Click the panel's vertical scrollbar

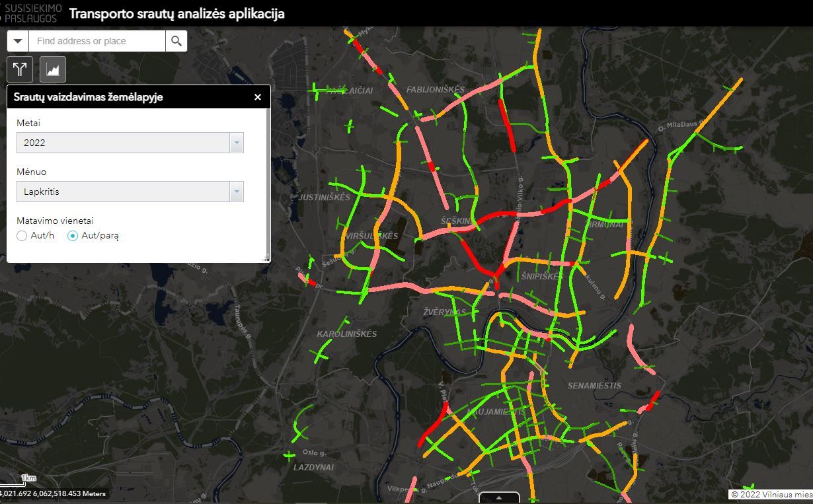[x=268, y=178]
